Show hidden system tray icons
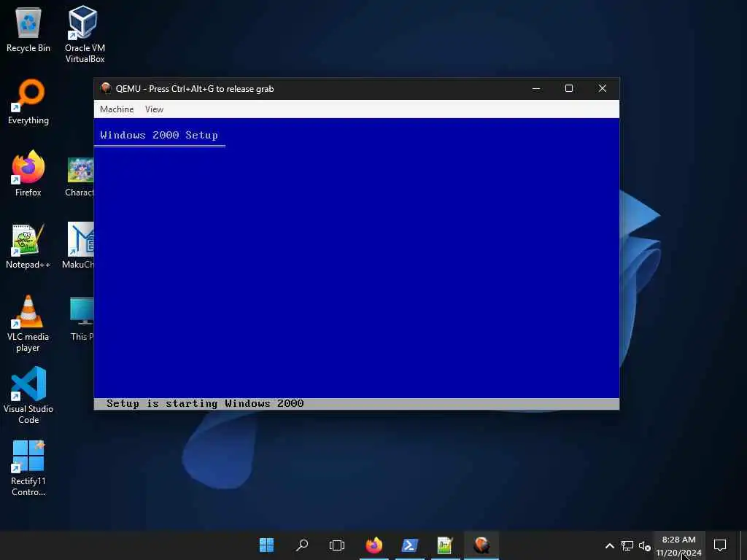The width and height of the screenshot is (747, 560). (609, 545)
